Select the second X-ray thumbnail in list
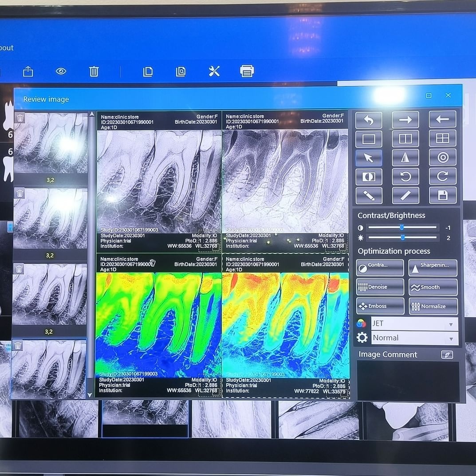The image size is (476, 476). click(x=51, y=218)
